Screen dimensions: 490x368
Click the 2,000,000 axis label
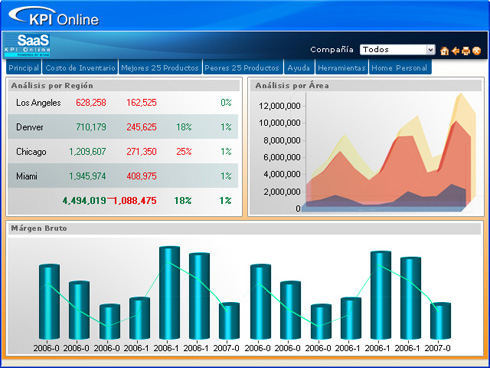pyautogui.click(x=282, y=192)
